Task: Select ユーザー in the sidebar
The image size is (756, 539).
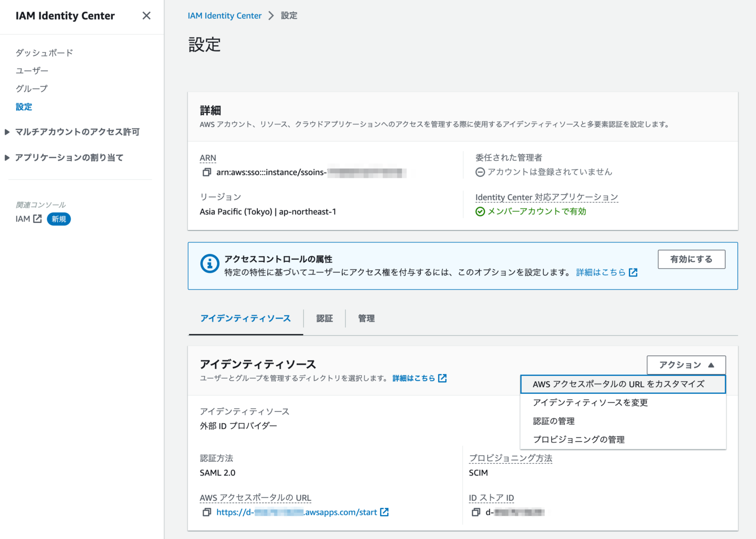Action: click(31, 70)
